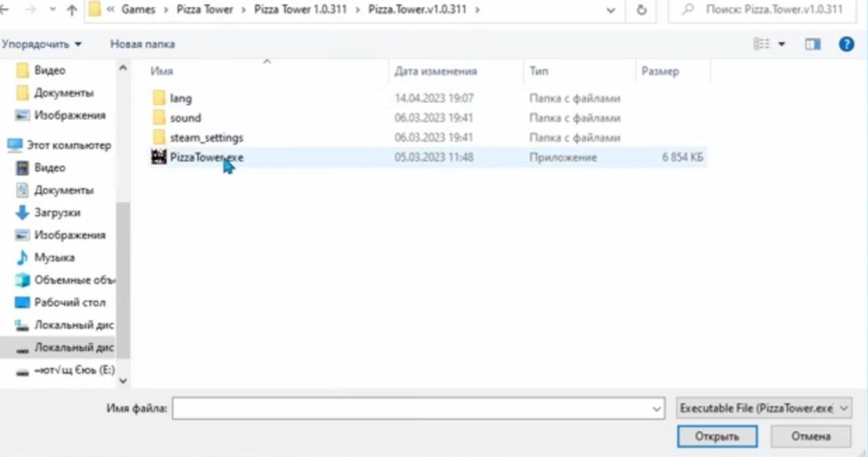Sort by the Тип column header

539,71
